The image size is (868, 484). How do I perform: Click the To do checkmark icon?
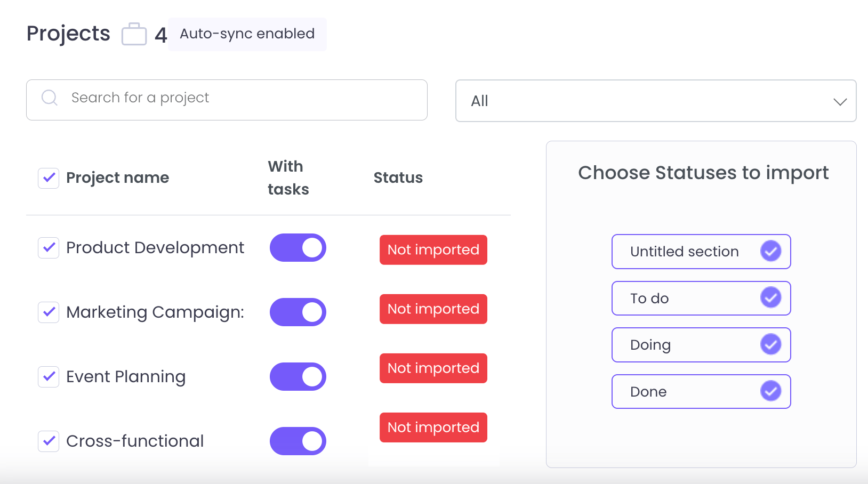point(770,298)
